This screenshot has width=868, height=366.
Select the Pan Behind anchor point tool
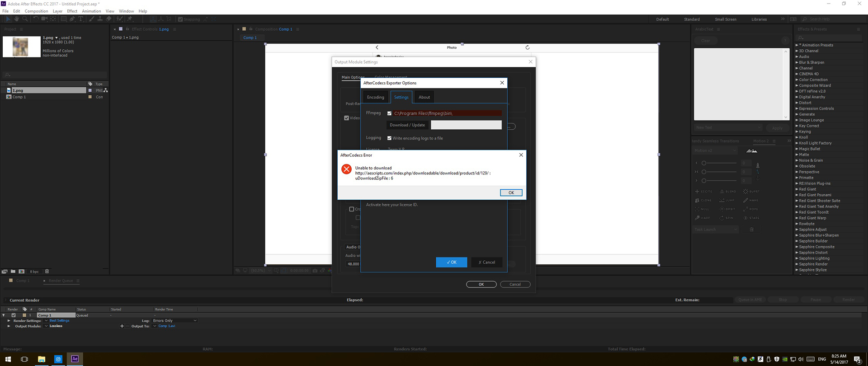tap(53, 19)
